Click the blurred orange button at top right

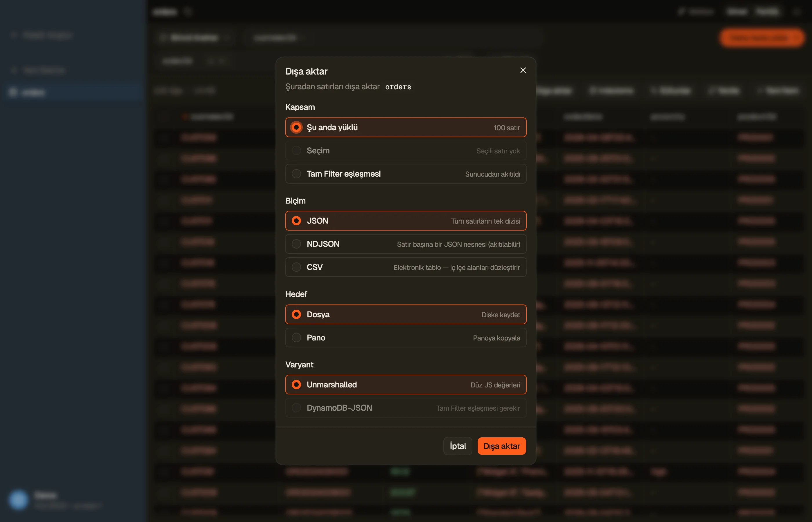(x=762, y=38)
